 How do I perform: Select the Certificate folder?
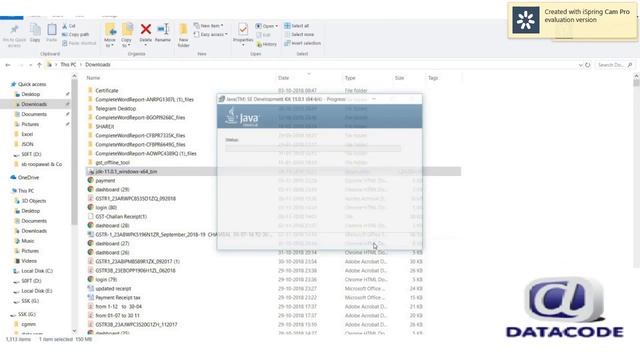[107, 91]
